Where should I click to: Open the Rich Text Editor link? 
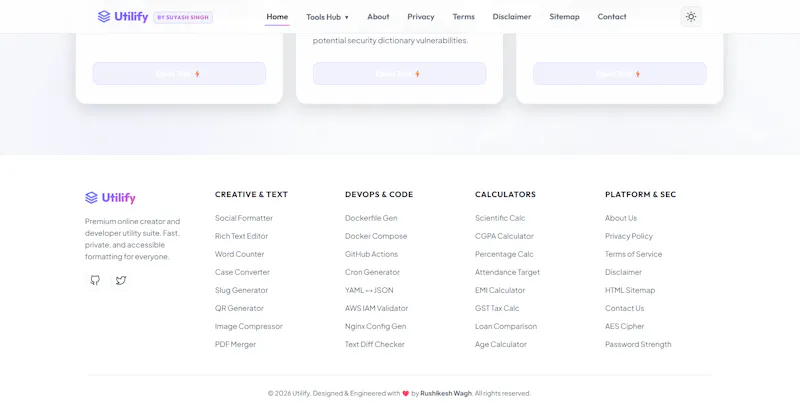coord(241,236)
